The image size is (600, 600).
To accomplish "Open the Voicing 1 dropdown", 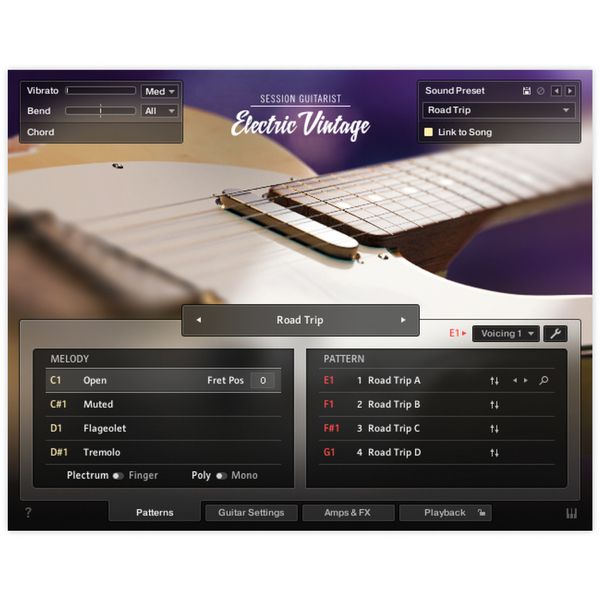I will click(506, 334).
